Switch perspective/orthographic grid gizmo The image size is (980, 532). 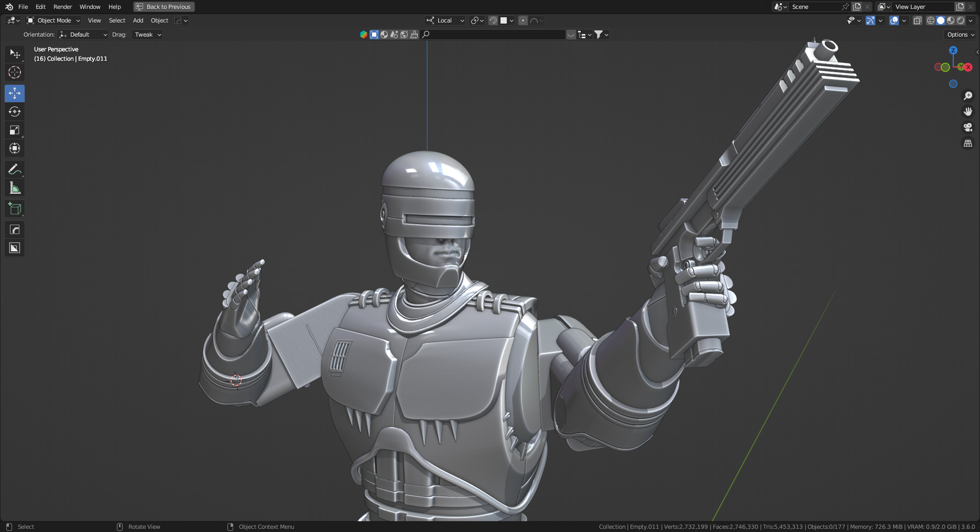[x=968, y=143]
